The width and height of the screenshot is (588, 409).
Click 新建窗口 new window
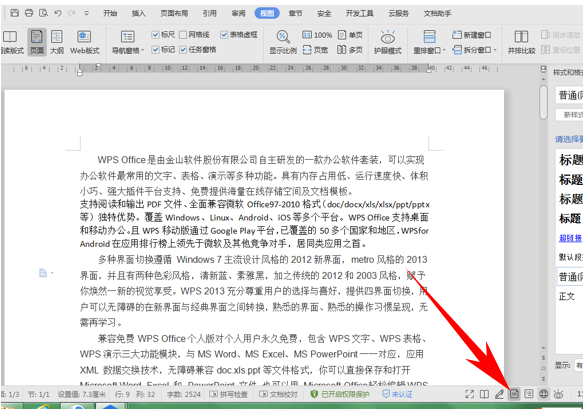tap(472, 35)
